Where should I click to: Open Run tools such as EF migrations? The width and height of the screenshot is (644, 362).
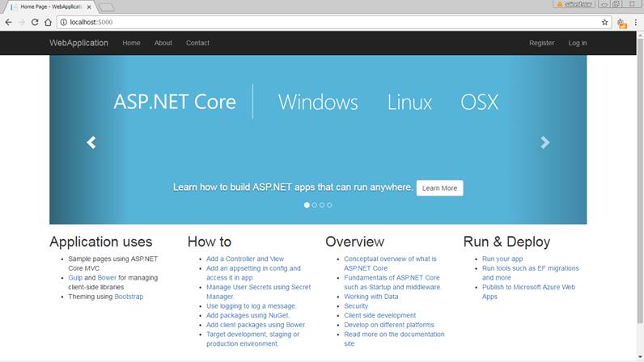530,273
